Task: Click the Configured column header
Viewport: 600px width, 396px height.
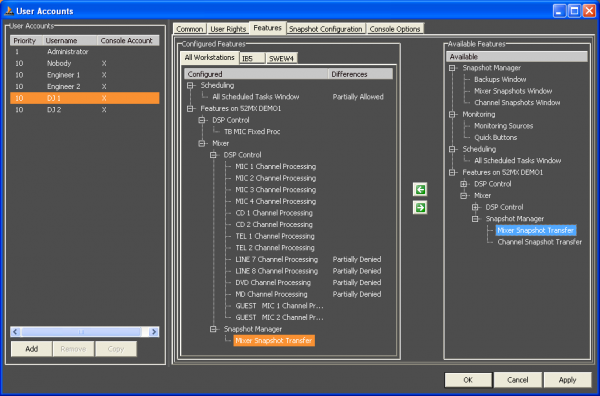Action: click(256, 74)
